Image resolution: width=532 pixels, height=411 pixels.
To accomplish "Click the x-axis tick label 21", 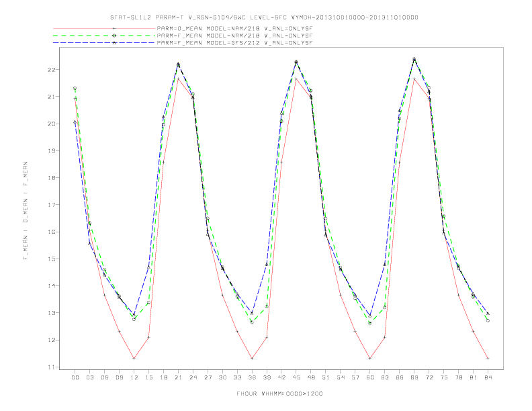I will coord(178,377).
